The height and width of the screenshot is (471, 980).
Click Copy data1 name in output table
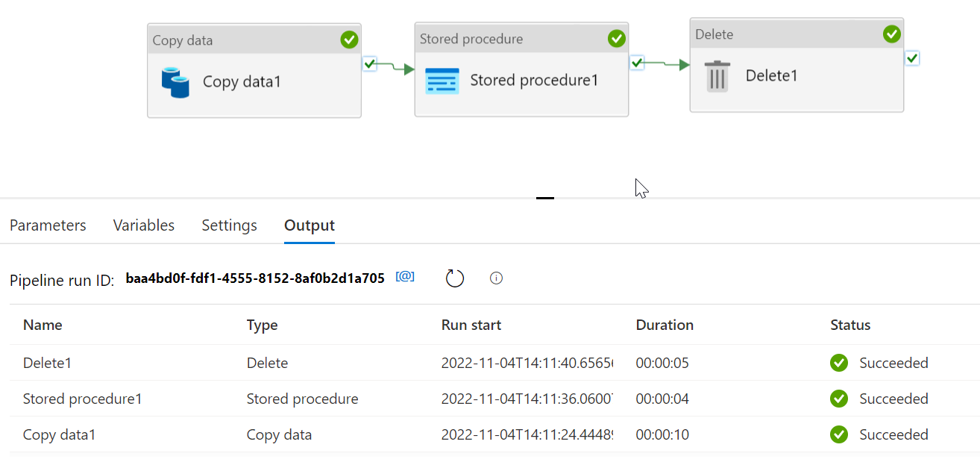point(60,434)
